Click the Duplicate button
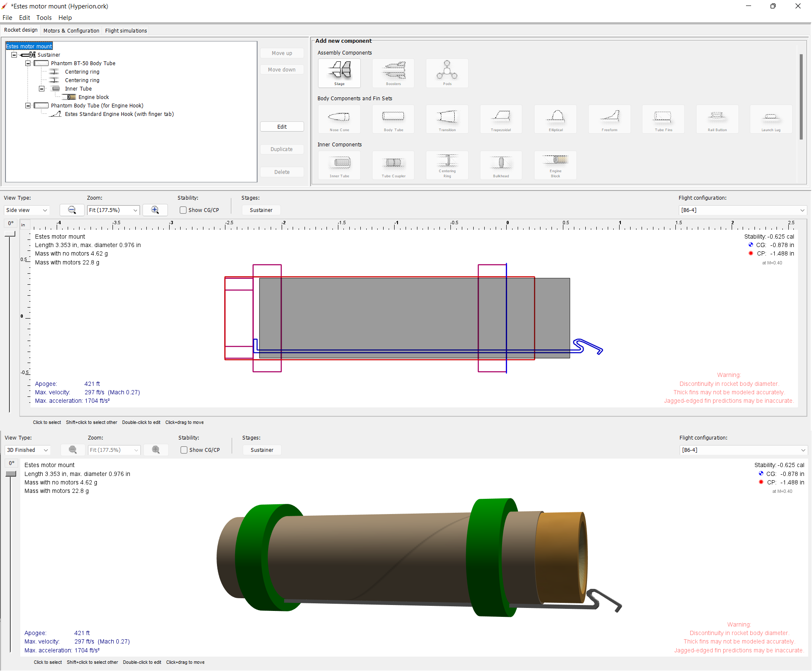Screen dimensions: 812x671 (282, 149)
